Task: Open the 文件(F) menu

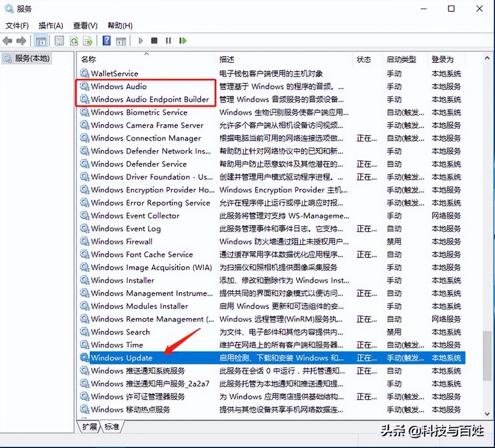Action: pos(17,26)
